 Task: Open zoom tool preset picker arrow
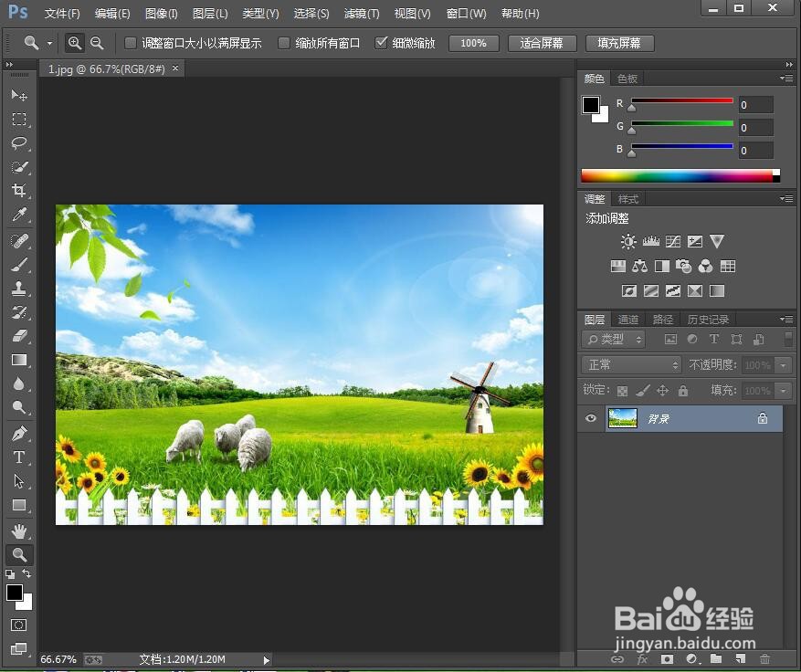click(49, 44)
